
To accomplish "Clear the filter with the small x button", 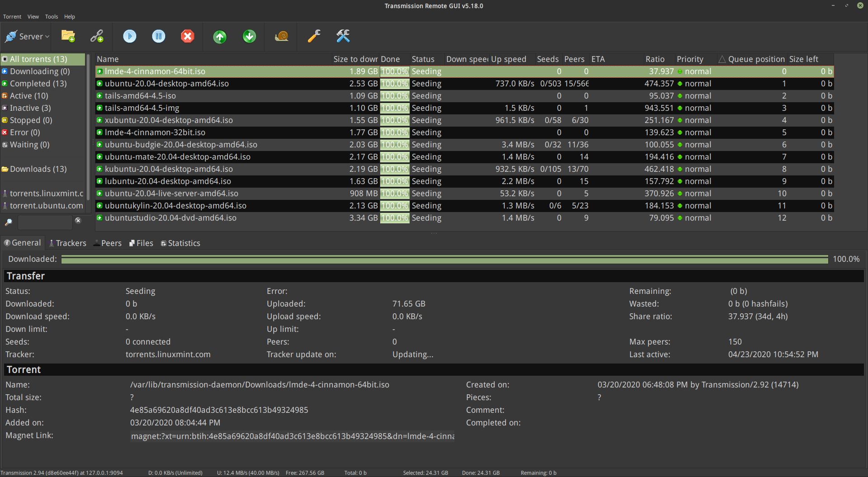I will (x=78, y=221).
